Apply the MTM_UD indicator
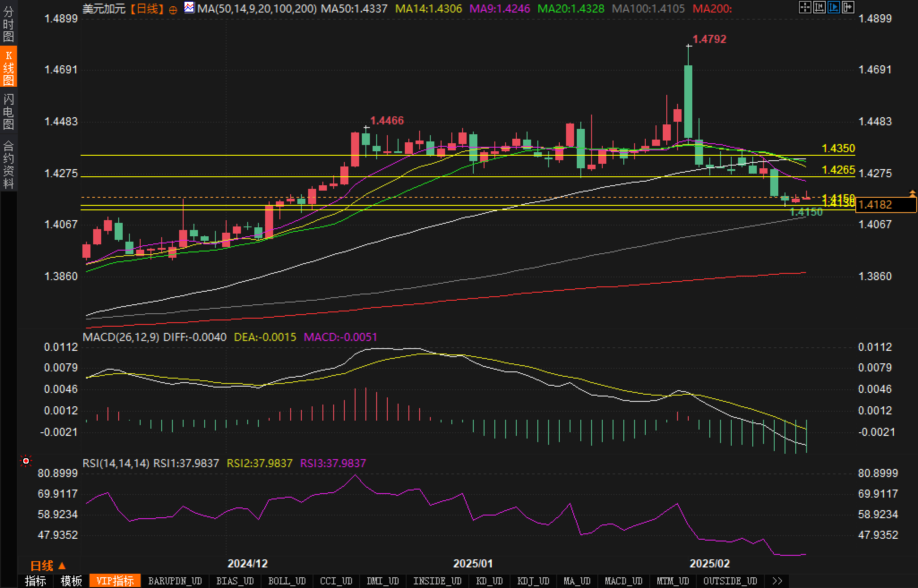The height and width of the screenshot is (588, 918). pyautogui.click(x=673, y=581)
